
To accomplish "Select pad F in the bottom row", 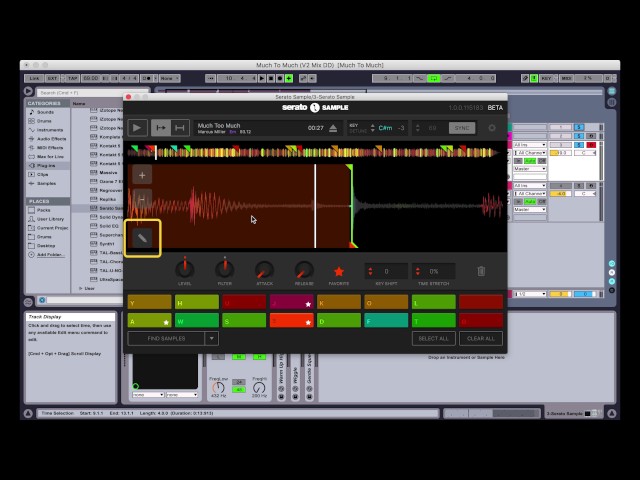I will coord(386,320).
